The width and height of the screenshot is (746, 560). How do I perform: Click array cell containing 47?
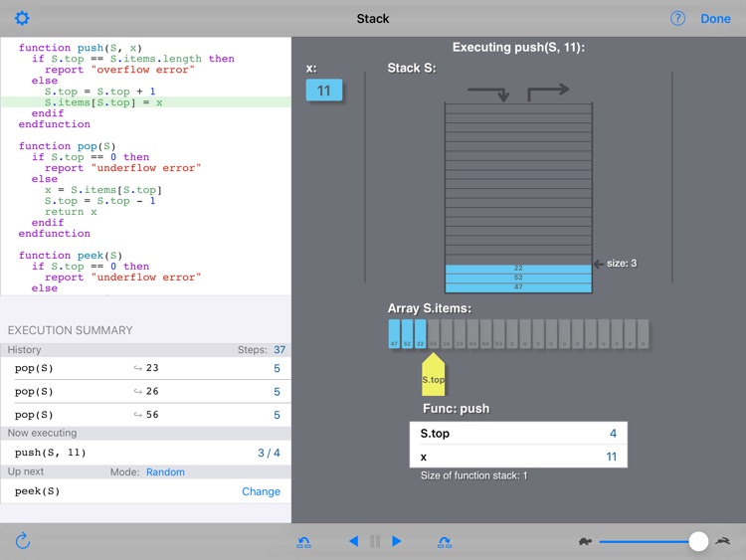[x=394, y=333]
